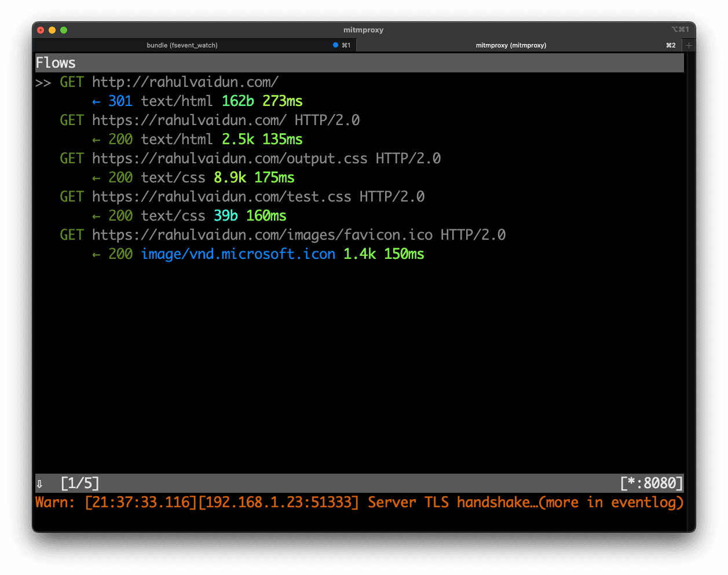Image resolution: width=728 pixels, height=575 pixels.
Task: Click the 273ms response time
Action: (x=283, y=101)
